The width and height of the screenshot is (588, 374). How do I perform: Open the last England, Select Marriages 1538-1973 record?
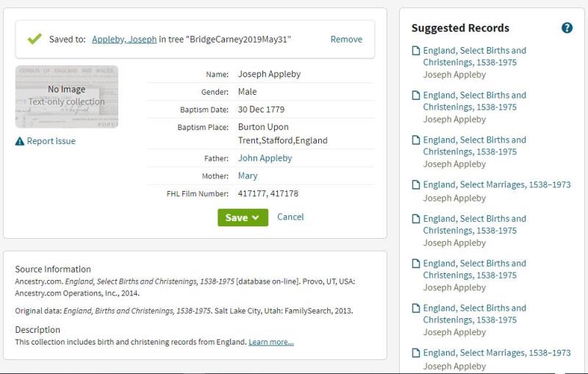pos(497,353)
